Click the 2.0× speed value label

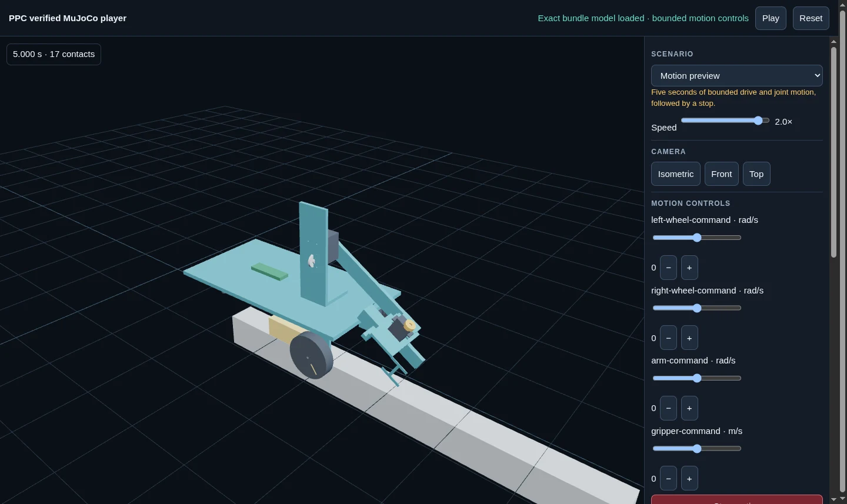click(783, 122)
